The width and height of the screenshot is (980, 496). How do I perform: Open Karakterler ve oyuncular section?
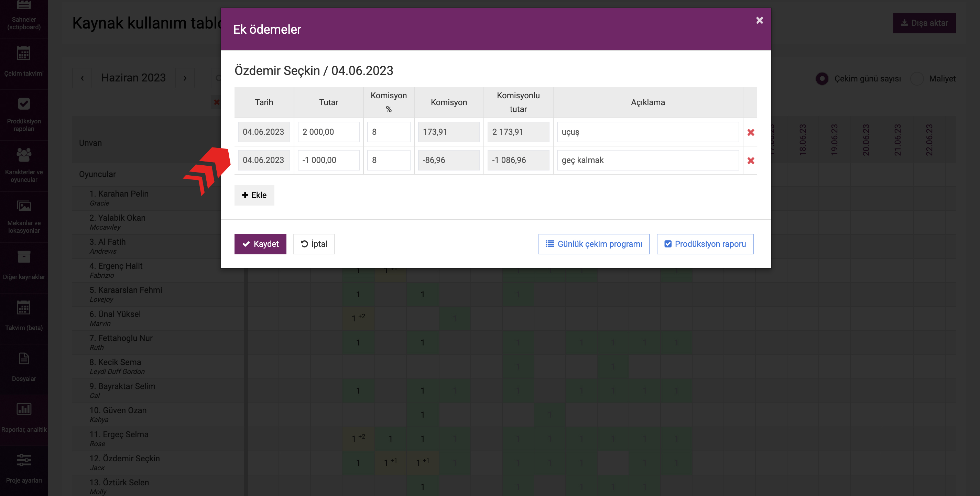pos(24,166)
